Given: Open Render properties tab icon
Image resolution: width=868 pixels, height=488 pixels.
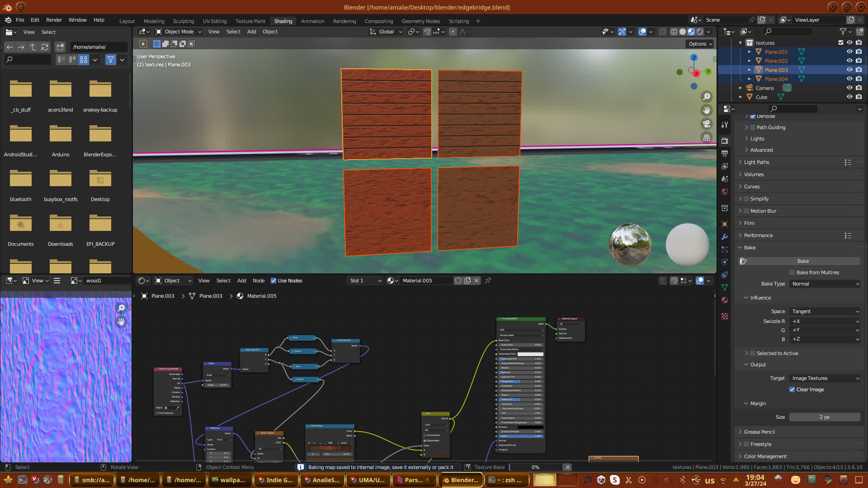Looking at the screenshot, I should (725, 141).
